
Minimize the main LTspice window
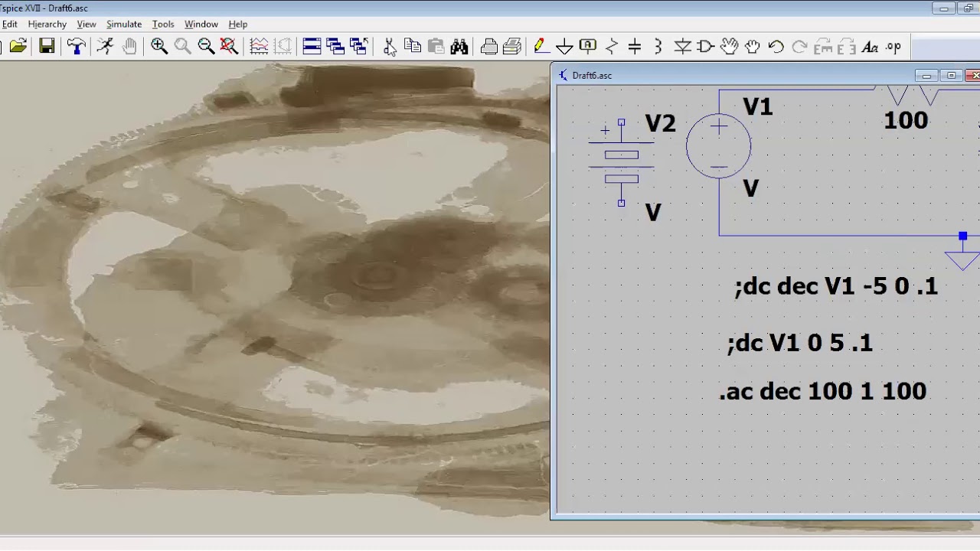(x=944, y=8)
